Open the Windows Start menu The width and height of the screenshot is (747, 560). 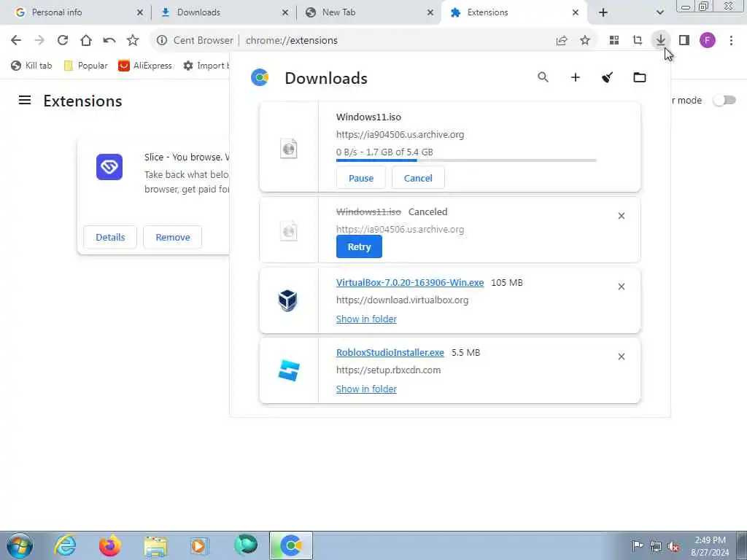(20, 545)
